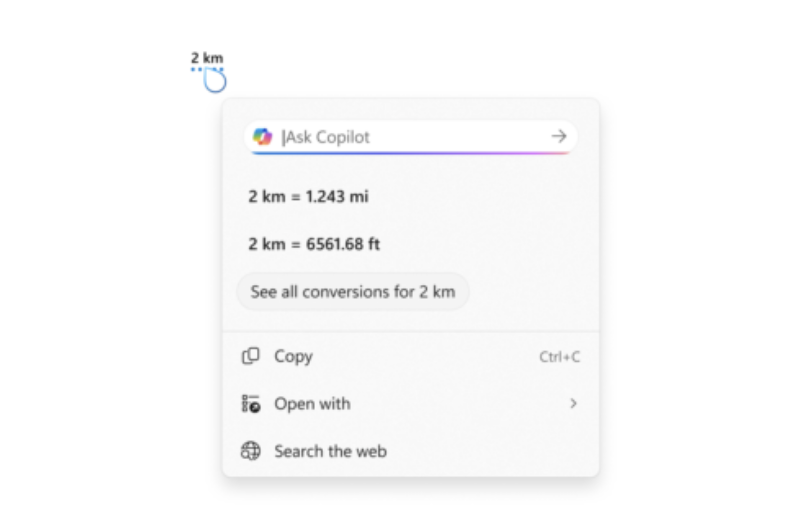
Task: Click the highlighted 2 km text
Action: 207,58
